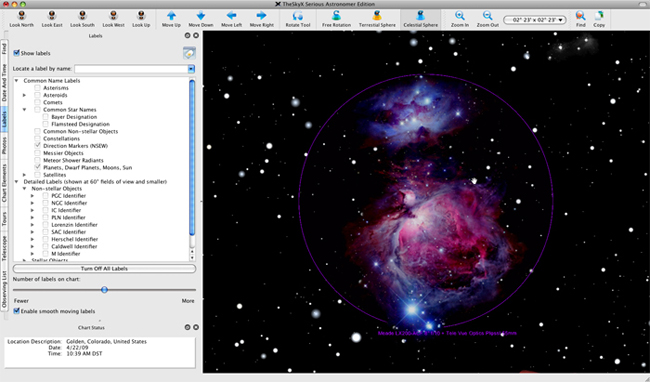This screenshot has height=382, width=650.
Task: Open the Telescope side tab
Action: coord(4,248)
